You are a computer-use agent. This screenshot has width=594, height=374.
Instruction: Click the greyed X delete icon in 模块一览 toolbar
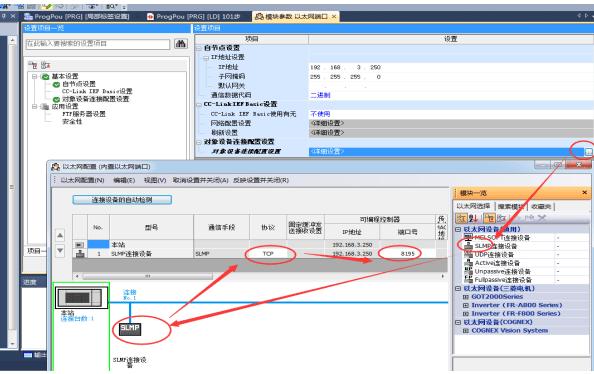(x=542, y=218)
